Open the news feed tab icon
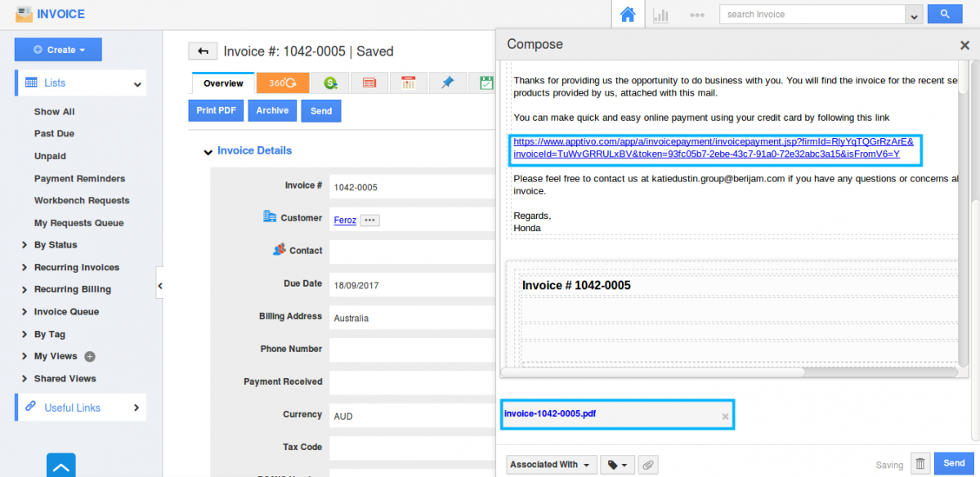Viewport: 980px width, 477px height. coord(369,83)
